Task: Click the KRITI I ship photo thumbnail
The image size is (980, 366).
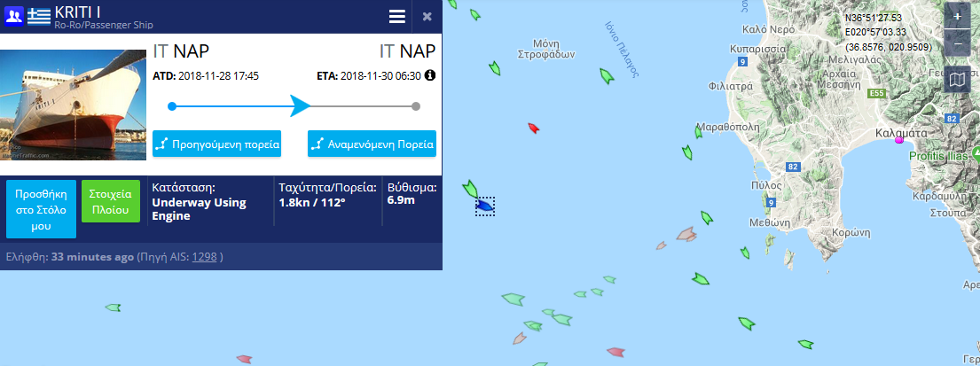Action: (74, 105)
